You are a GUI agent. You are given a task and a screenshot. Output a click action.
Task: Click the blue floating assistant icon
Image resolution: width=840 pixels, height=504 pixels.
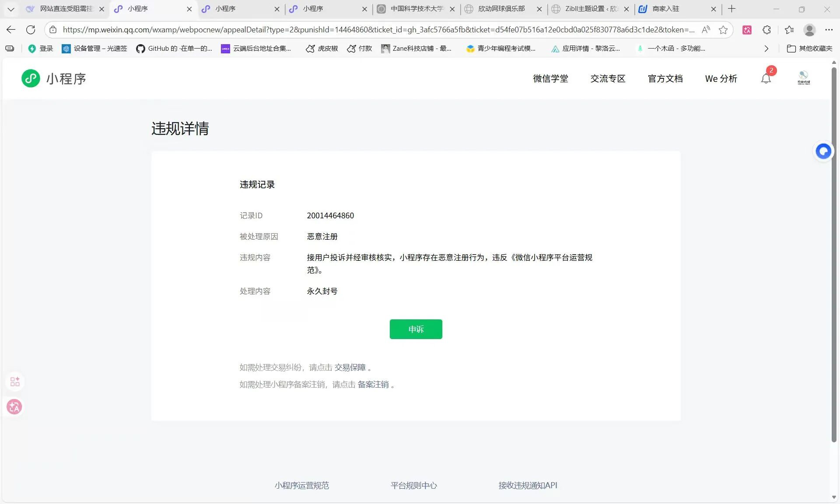[823, 151]
